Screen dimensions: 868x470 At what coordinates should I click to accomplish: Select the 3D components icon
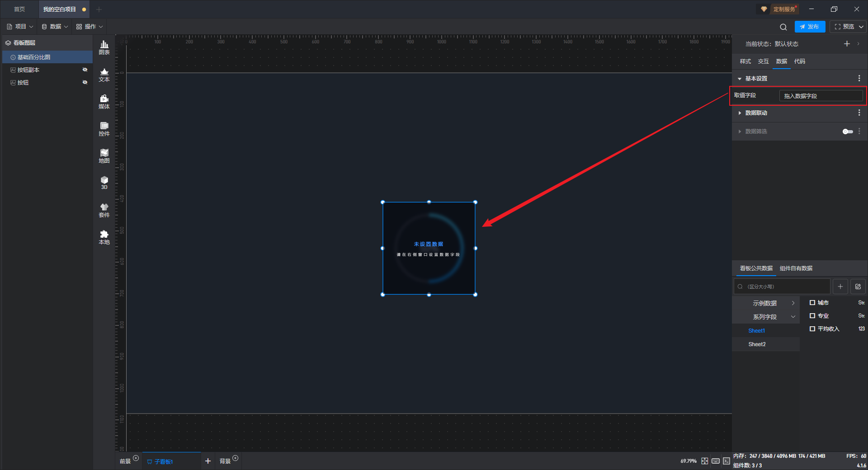coord(104,183)
